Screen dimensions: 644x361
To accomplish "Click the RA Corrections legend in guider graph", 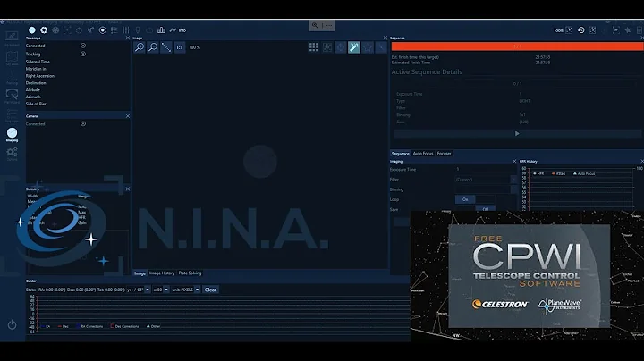I will click(89, 326).
